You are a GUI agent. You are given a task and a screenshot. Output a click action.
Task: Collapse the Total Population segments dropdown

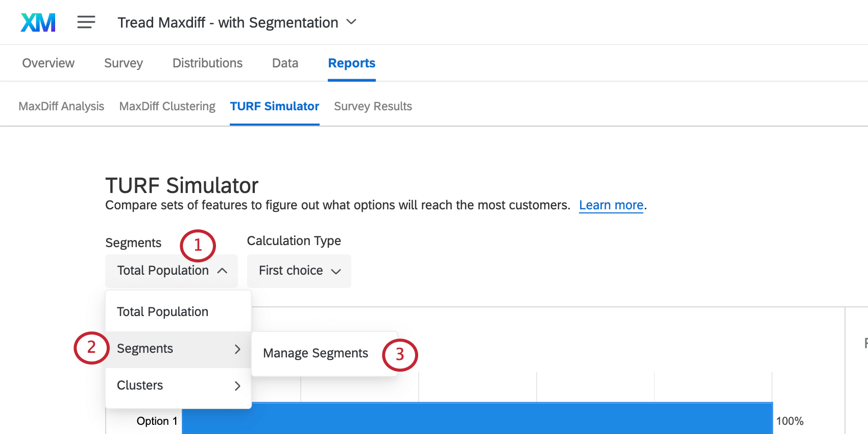click(171, 271)
